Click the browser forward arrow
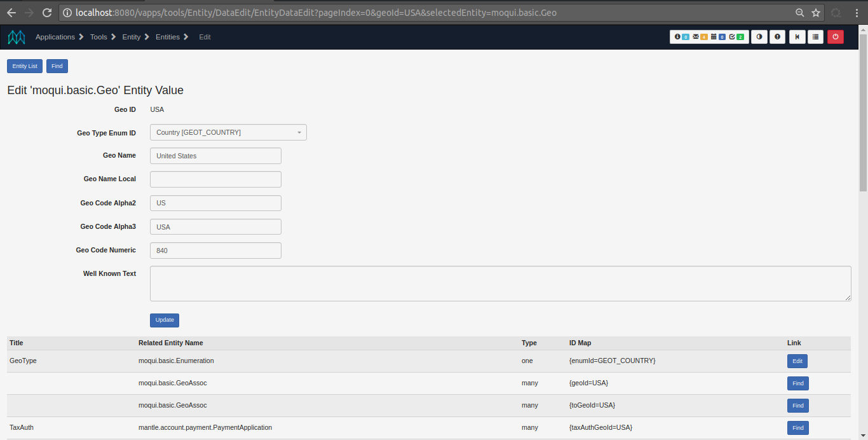The width and height of the screenshot is (868, 440). [29, 13]
